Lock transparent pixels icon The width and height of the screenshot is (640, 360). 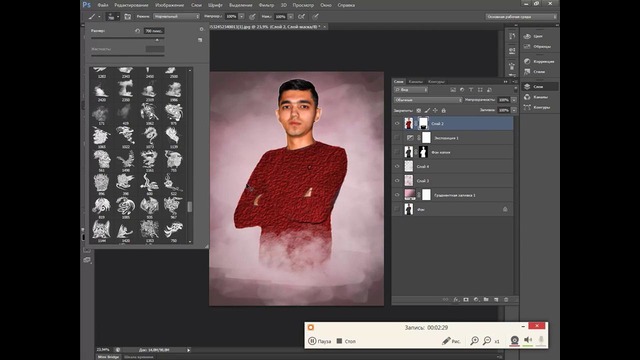[418, 111]
